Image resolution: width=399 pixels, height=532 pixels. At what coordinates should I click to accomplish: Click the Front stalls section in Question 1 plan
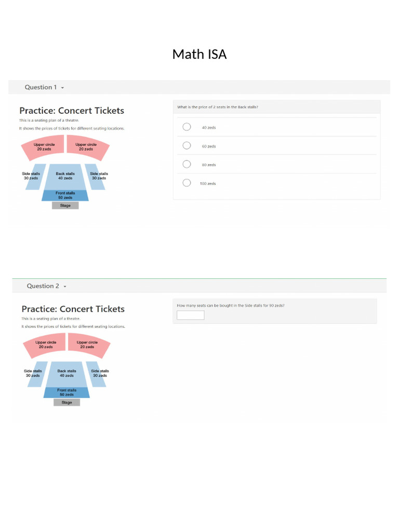pos(65,195)
